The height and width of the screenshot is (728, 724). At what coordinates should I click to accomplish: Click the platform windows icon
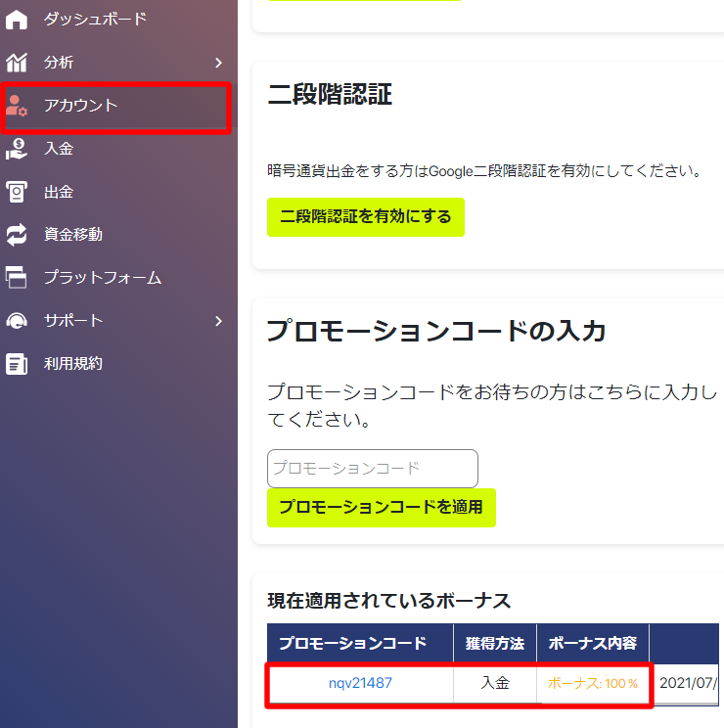17,277
